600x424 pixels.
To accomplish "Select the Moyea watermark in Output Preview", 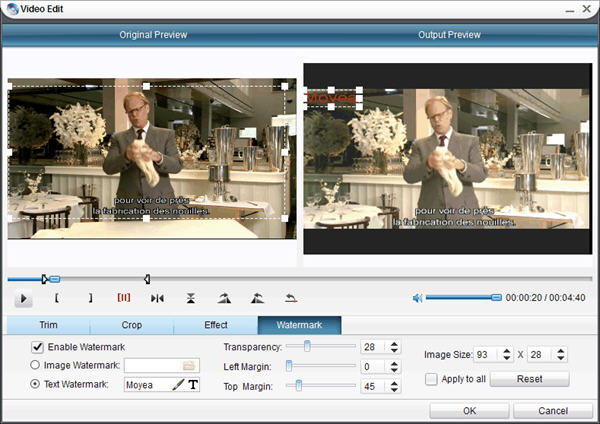I will tap(332, 98).
